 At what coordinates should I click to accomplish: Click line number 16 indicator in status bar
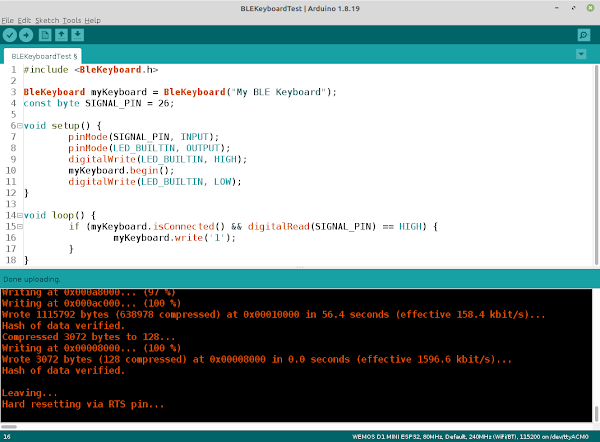pos(7,437)
